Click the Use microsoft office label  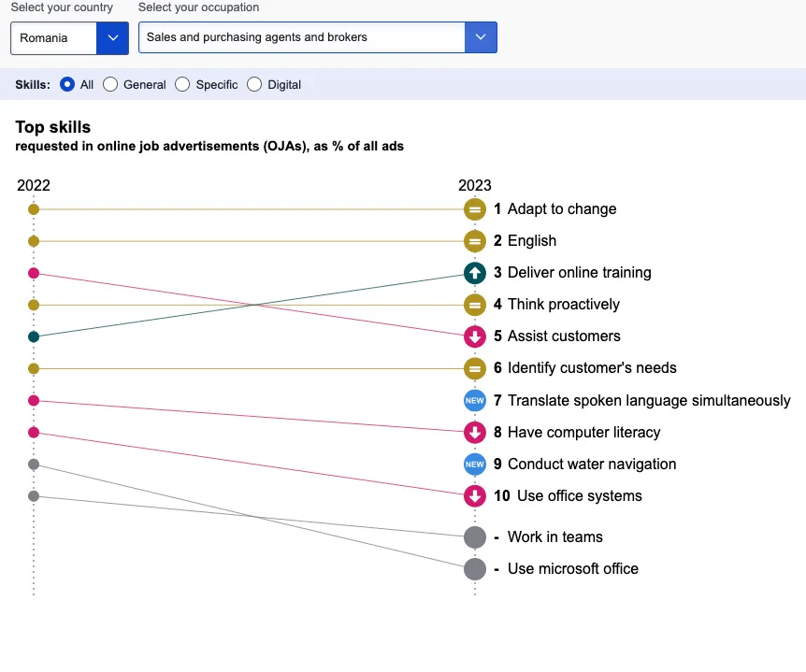[x=572, y=569]
